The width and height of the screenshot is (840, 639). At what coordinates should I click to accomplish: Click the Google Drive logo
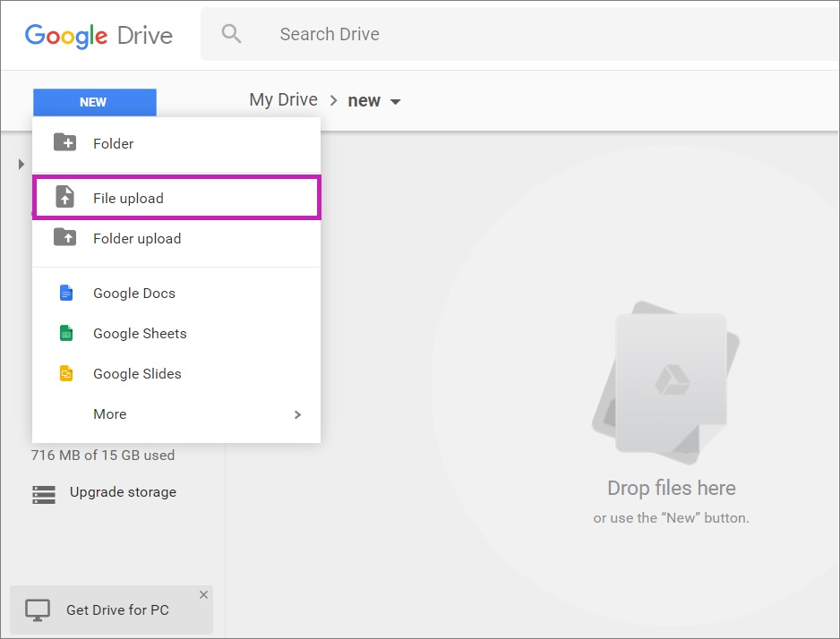pyautogui.click(x=99, y=36)
